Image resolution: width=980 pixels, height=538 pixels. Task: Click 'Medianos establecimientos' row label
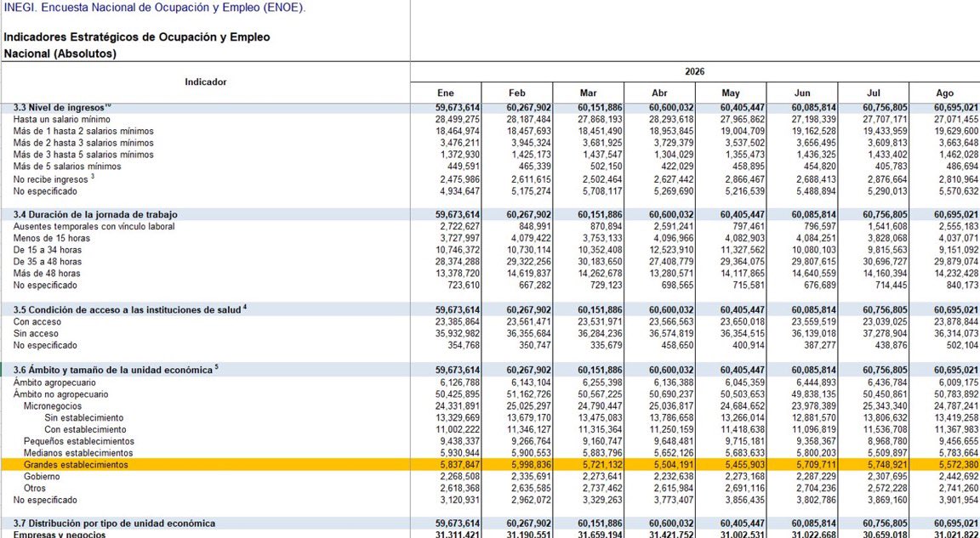click(x=78, y=452)
